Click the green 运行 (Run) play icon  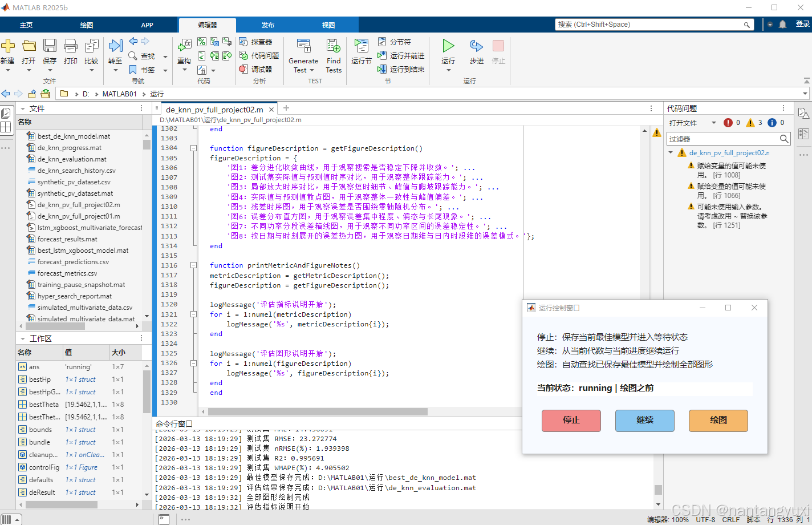coord(448,46)
